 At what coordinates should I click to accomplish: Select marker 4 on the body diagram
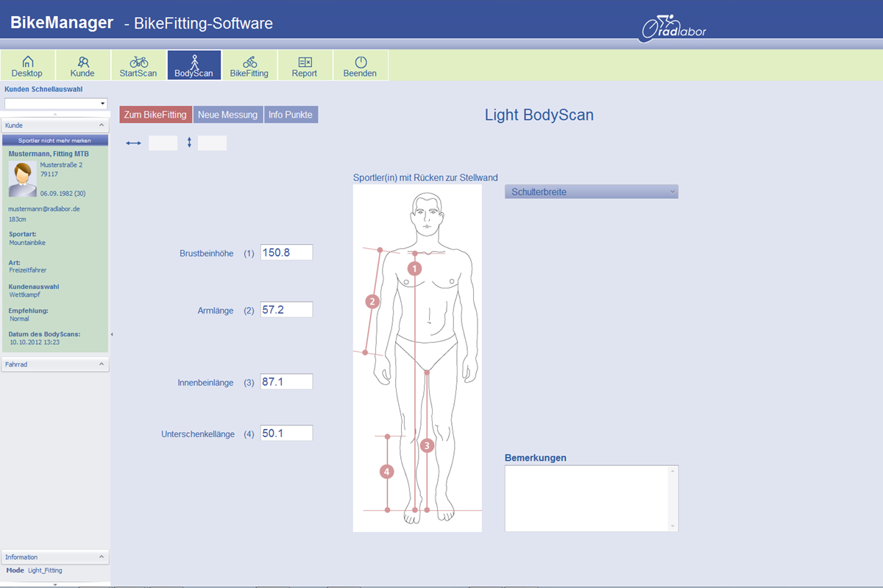click(387, 472)
